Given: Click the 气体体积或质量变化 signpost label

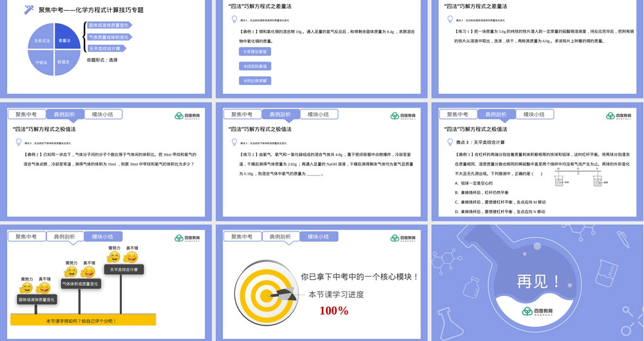Looking at the screenshot, I should (80, 284).
